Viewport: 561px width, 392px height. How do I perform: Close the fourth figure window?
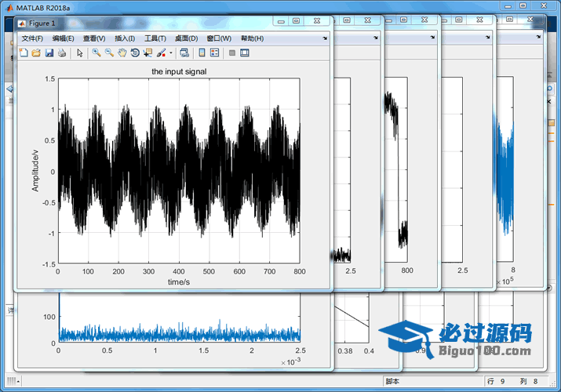(x=479, y=20)
